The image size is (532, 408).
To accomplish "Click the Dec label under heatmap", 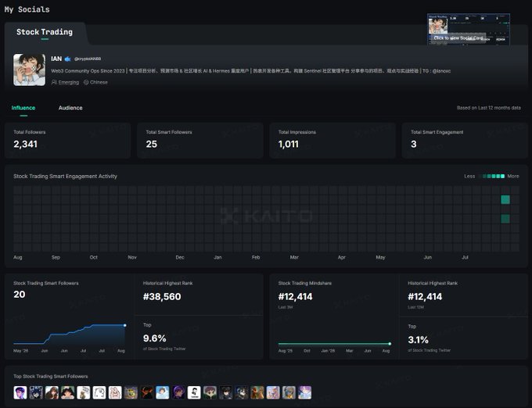I will tap(180, 257).
